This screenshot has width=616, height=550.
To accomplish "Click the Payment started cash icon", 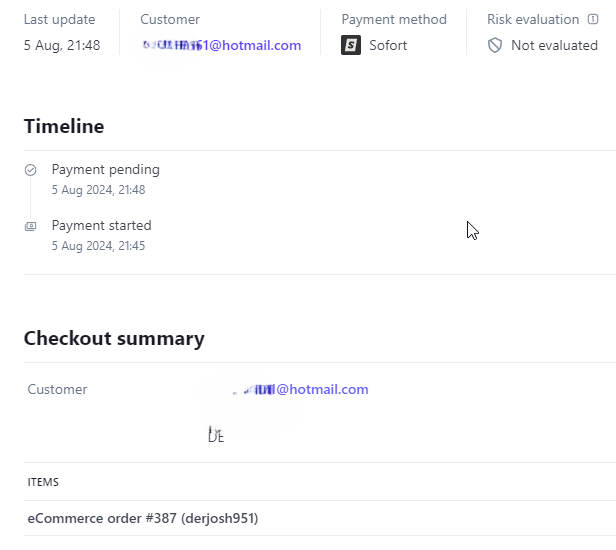I will (x=31, y=226).
